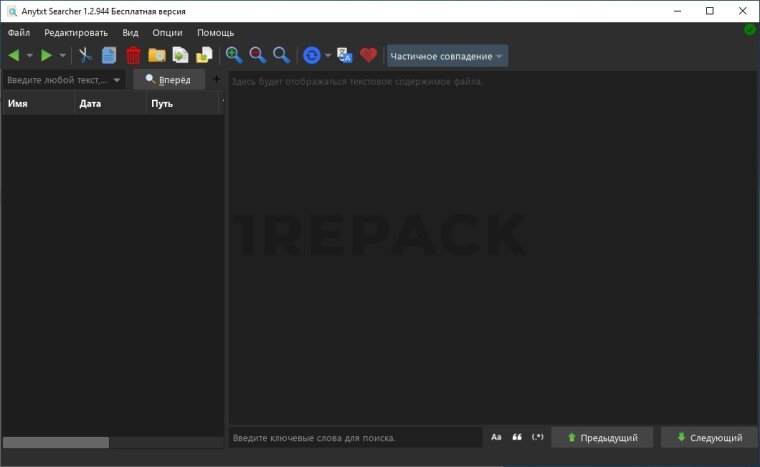Click the zoom out magnifier icon

click(x=257, y=55)
